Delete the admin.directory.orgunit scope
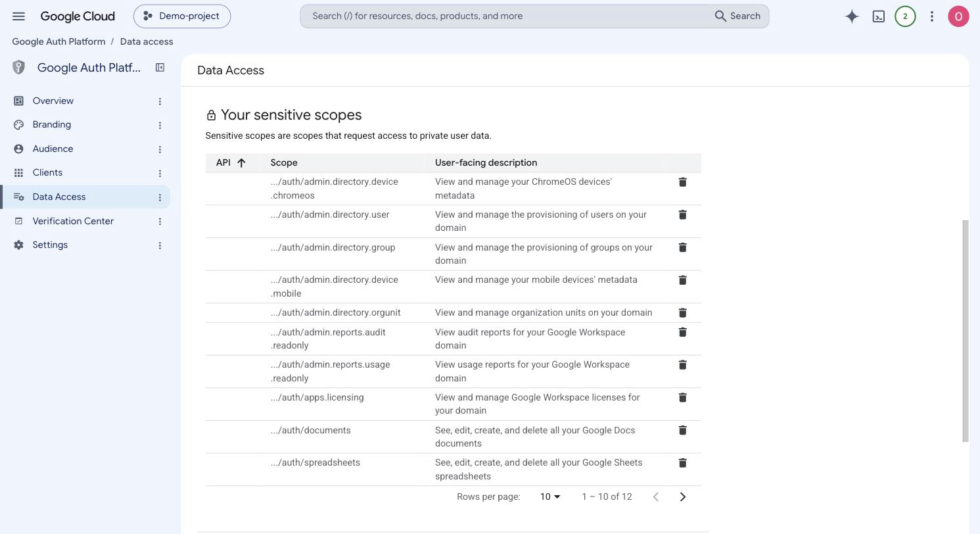The image size is (980, 534). click(x=682, y=312)
